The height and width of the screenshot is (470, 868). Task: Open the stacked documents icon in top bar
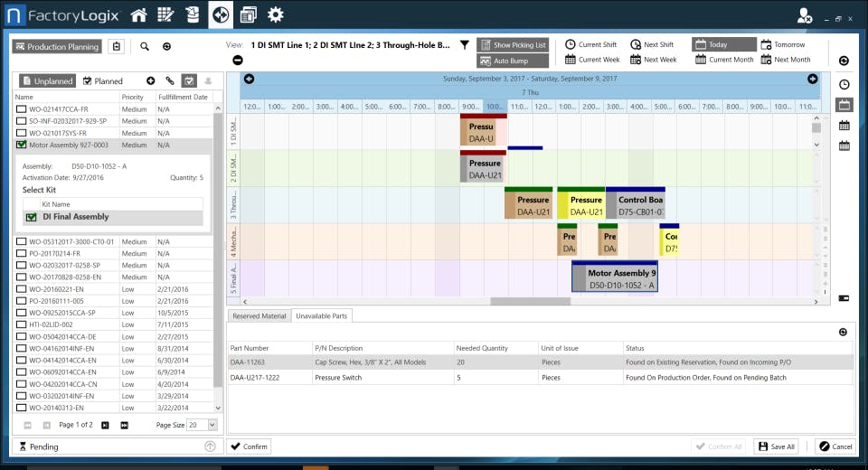193,15
